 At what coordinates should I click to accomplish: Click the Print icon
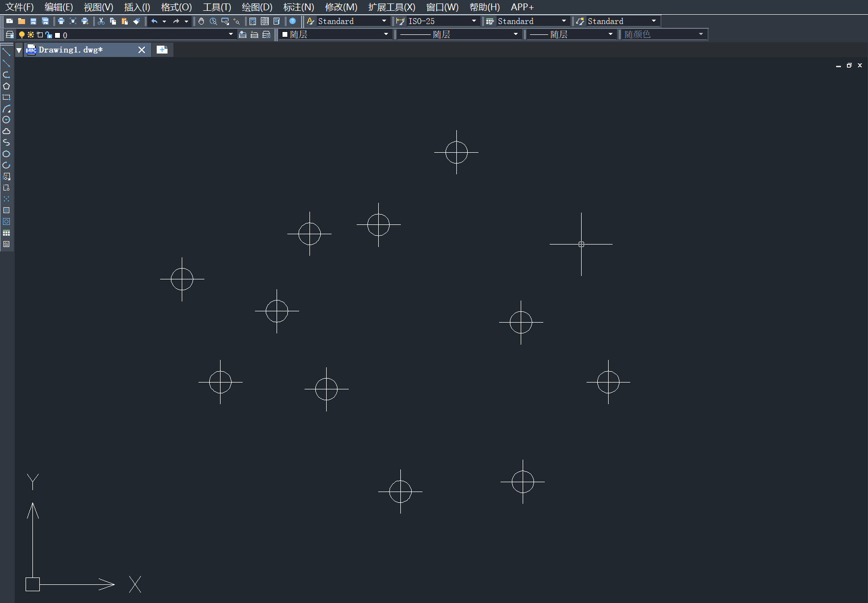[61, 21]
